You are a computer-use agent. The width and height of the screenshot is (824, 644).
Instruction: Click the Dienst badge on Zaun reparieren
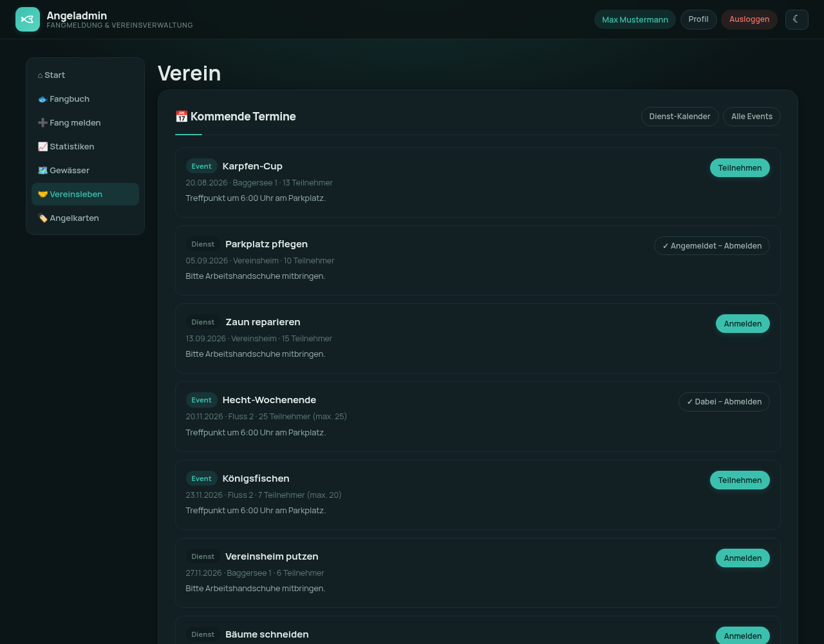pyautogui.click(x=203, y=322)
